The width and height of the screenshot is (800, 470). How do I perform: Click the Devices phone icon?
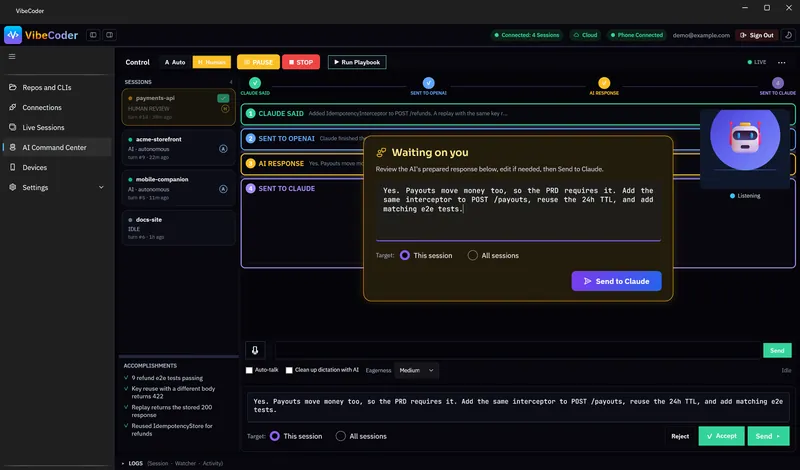[13, 167]
